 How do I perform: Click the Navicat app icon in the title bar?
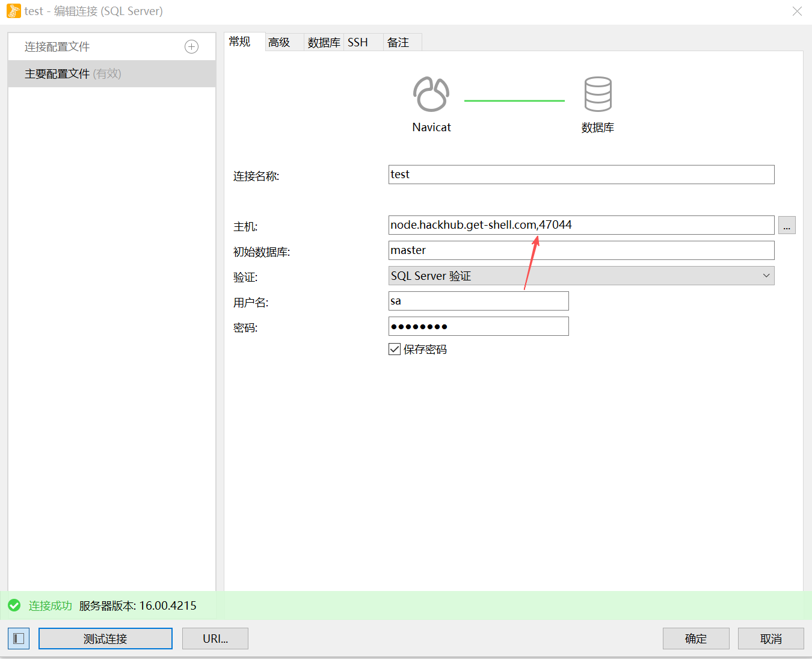pyautogui.click(x=13, y=11)
